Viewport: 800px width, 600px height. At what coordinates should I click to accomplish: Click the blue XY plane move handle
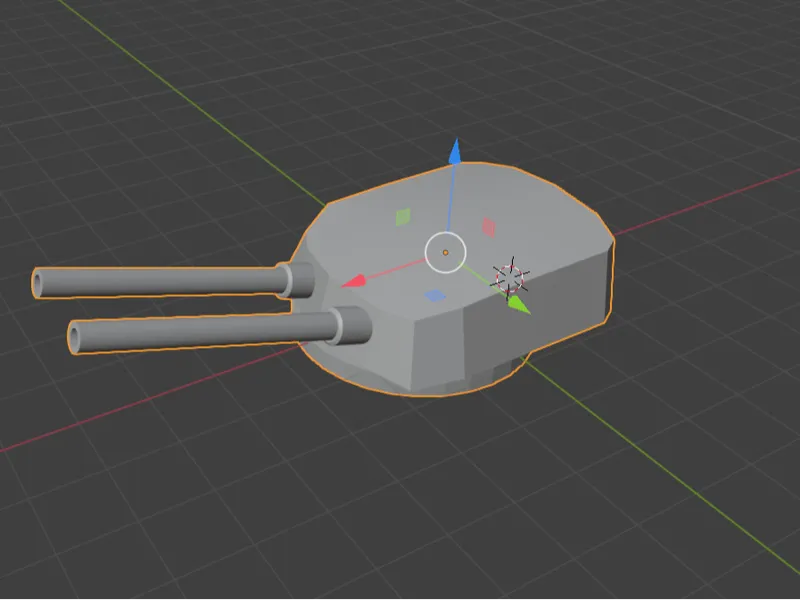click(435, 295)
